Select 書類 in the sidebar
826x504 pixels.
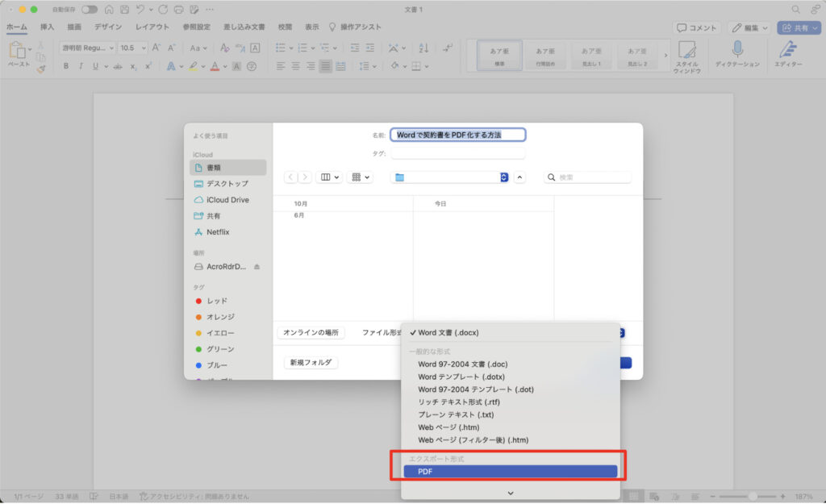point(227,168)
